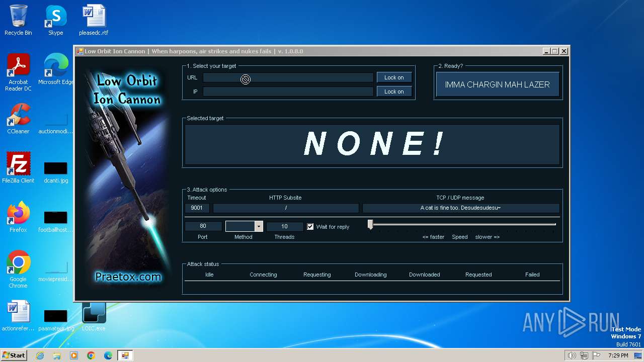Click the Threads field showing 10
Viewport: 644px width, 362px height.
pyautogui.click(x=285, y=226)
